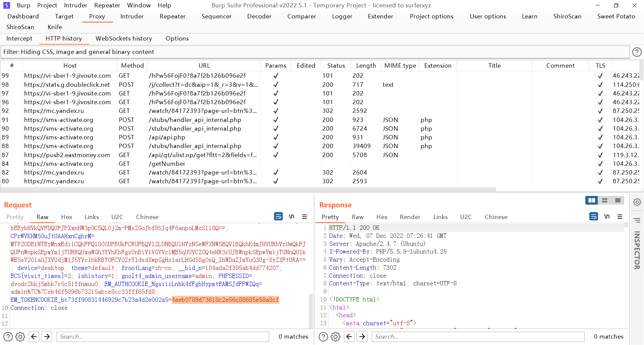Select history row 84 /getNumber
Viewport: 644px width, 345px height.
click(320, 164)
